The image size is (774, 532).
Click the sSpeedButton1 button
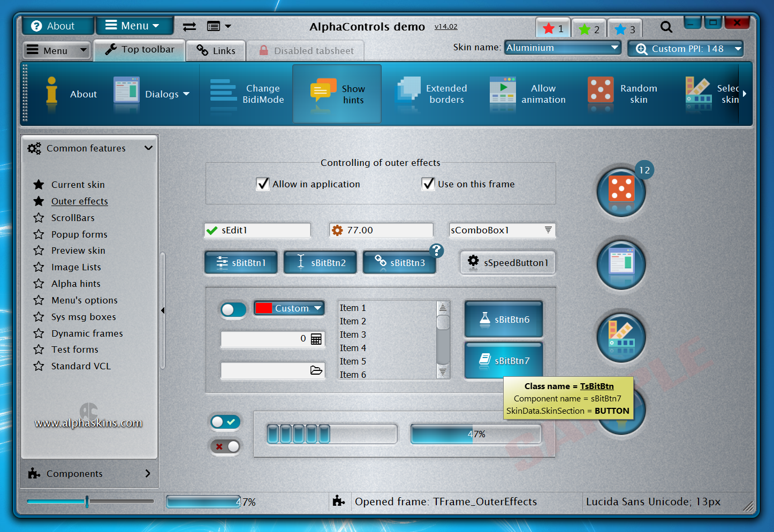point(508,262)
